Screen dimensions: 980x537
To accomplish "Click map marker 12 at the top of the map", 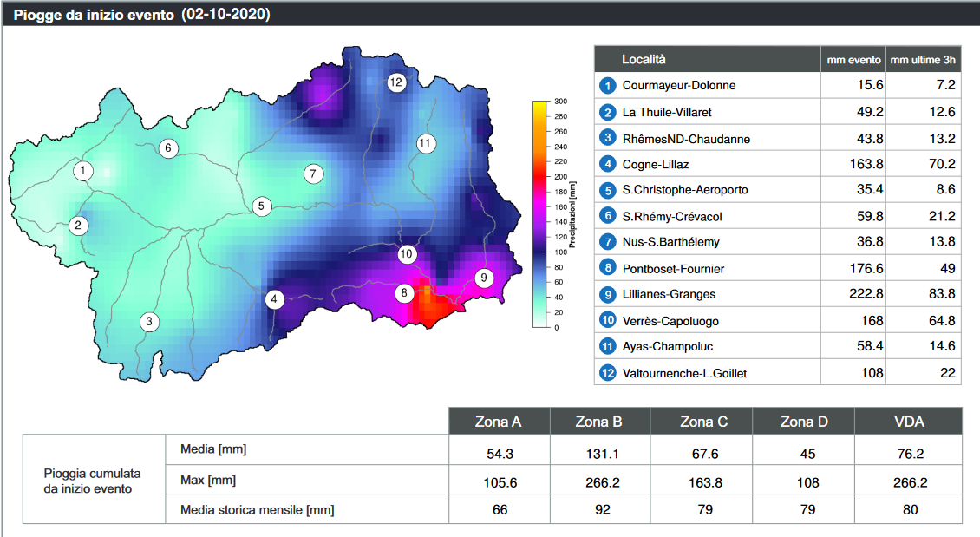I will pos(396,83).
